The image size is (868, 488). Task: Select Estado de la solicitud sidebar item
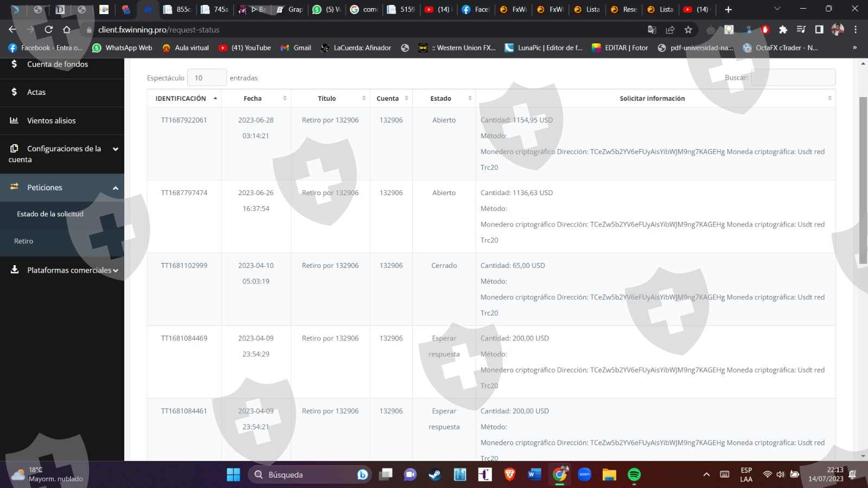[x=50, y=214]
